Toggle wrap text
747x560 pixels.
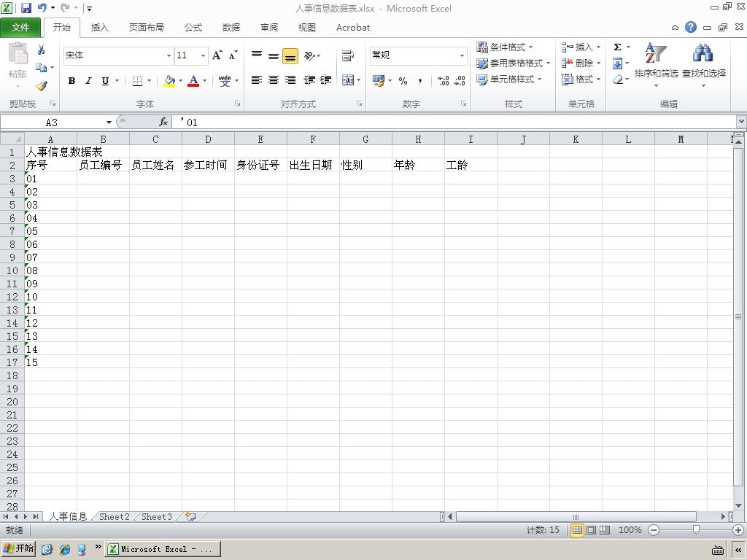coord(348,55)
